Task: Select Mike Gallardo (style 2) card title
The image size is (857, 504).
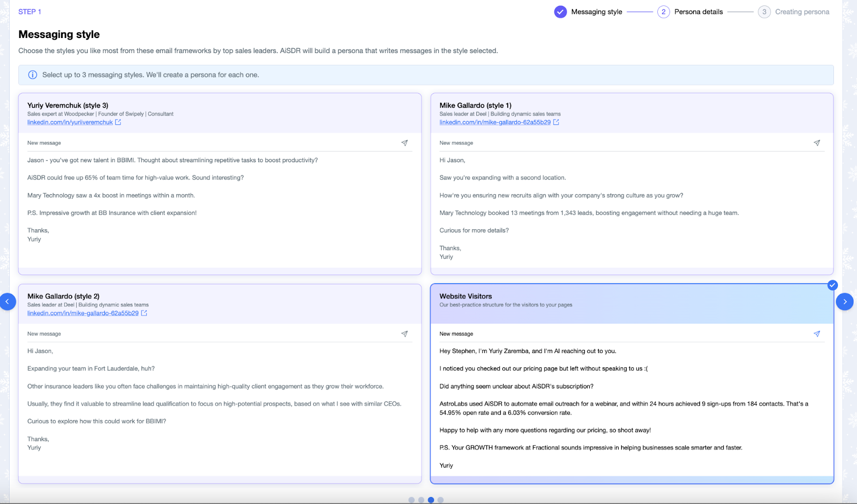Action: tap(63, 296)
